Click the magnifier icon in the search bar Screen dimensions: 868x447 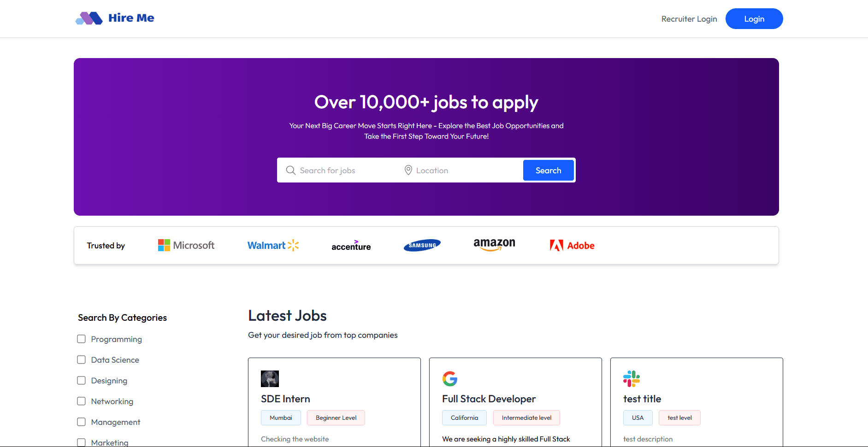(x=290, y=170)
